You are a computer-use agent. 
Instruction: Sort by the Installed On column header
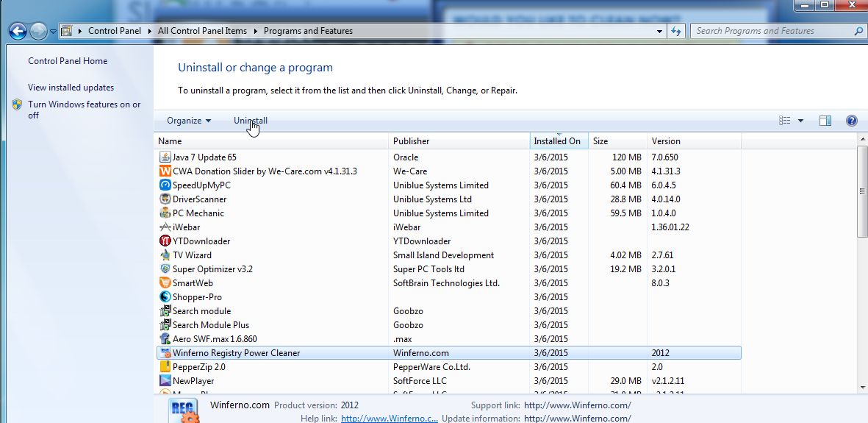tap(559, 141)
